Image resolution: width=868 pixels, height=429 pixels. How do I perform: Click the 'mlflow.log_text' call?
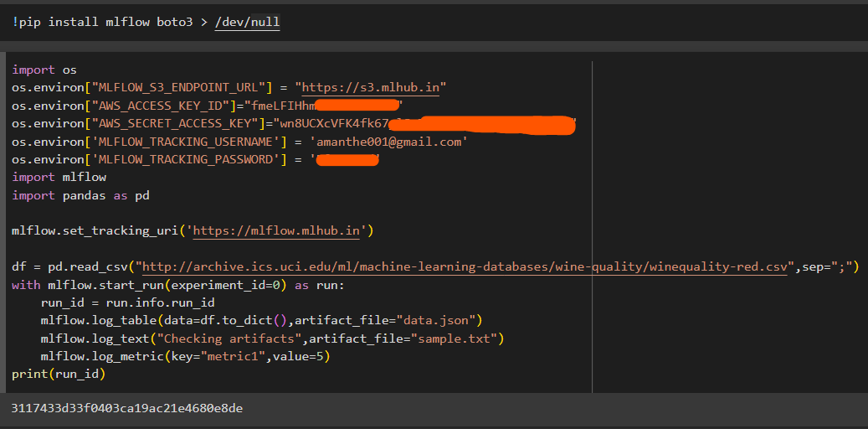pyautogui.click(x=95, y=339)
